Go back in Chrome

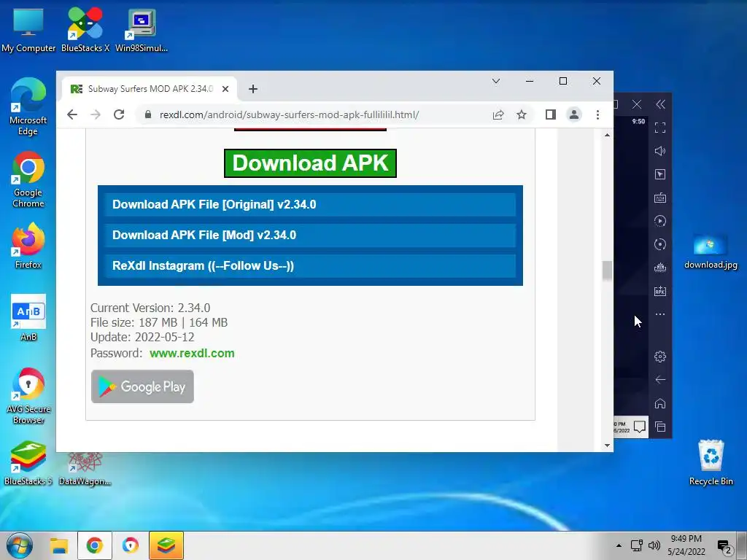(x=72, y=114)
